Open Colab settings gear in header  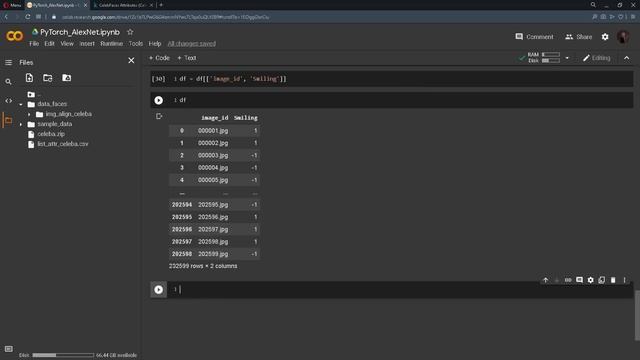coord(605,37)
